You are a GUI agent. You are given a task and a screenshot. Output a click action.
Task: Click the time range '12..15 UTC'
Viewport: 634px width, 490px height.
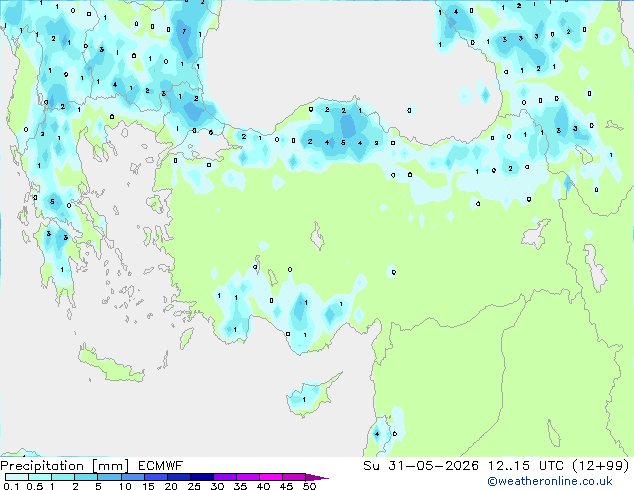[526, 466]
